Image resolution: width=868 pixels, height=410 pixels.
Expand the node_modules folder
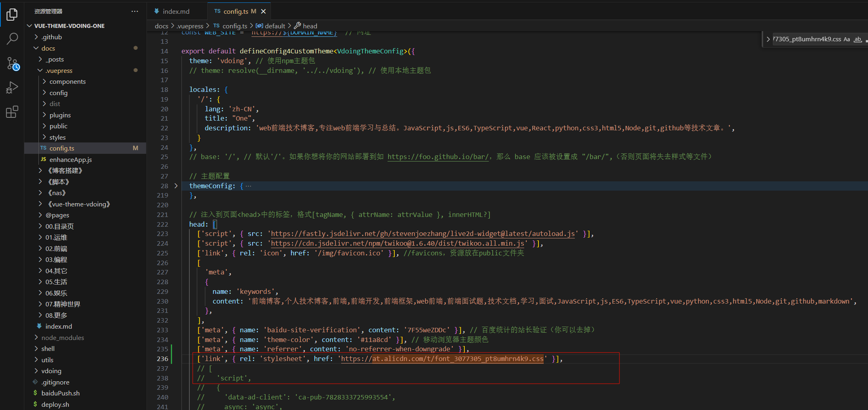point(36,338)
